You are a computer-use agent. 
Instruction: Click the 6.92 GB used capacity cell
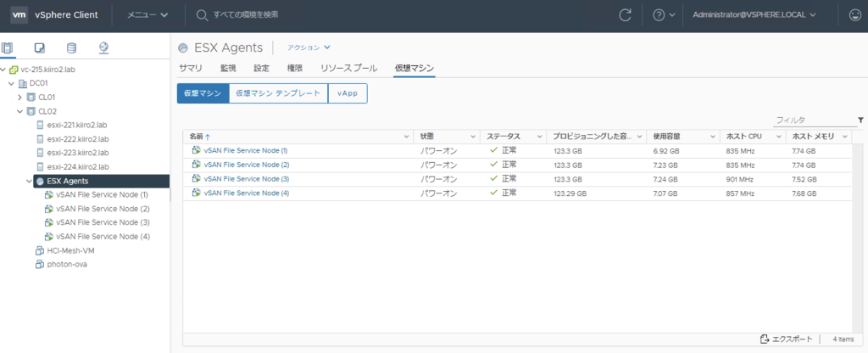[x=665, y=151]
